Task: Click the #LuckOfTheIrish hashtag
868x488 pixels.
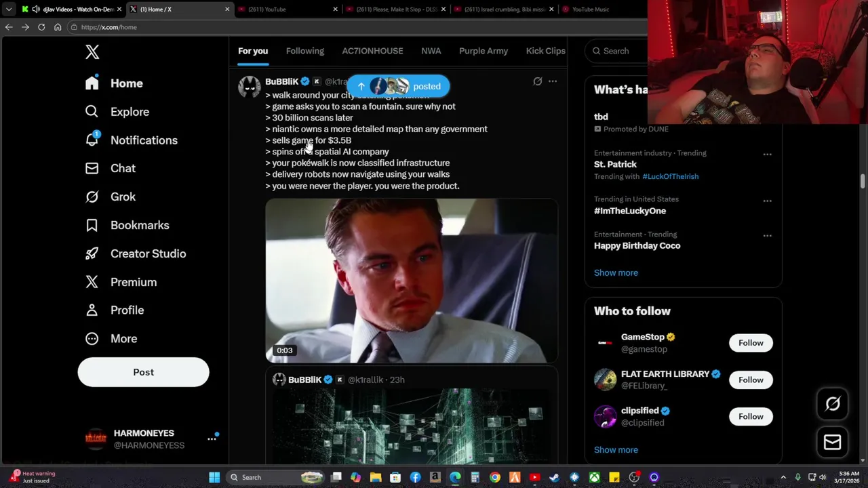Action: pyautogui.click(x=670, y=176)
